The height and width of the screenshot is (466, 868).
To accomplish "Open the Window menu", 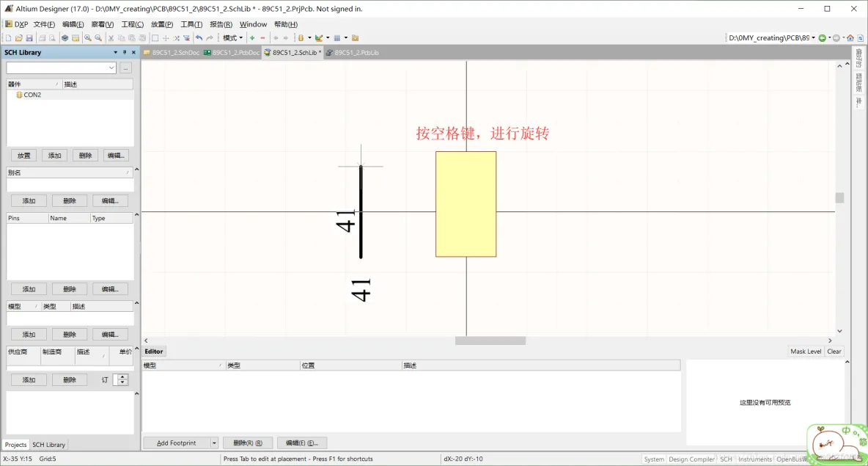I will (x=253, y=24).
